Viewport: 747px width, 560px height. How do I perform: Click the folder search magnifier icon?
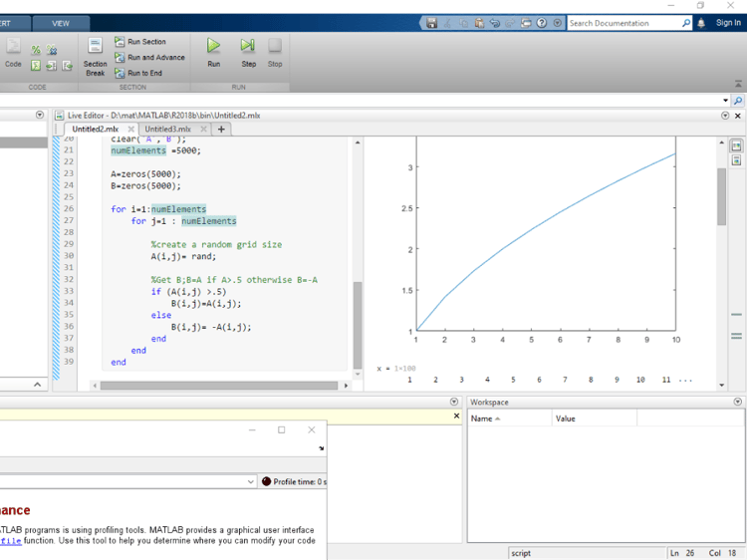coord(737,101)
